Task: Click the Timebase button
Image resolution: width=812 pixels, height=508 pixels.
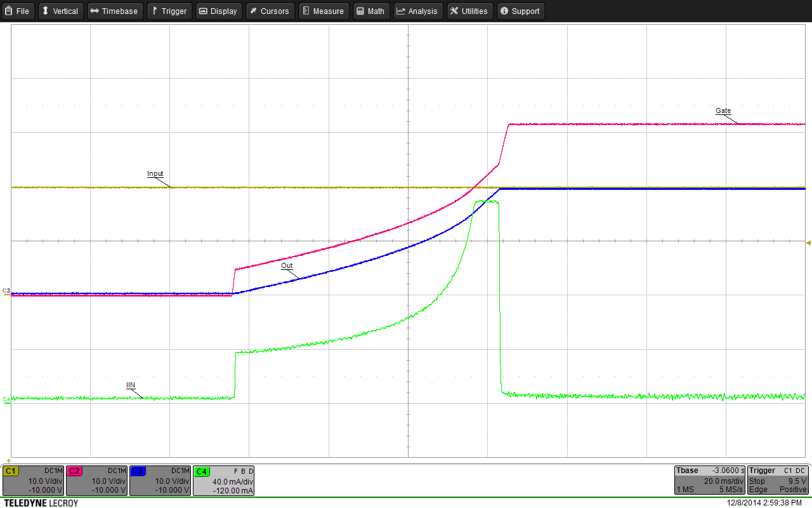Action: 115,11
